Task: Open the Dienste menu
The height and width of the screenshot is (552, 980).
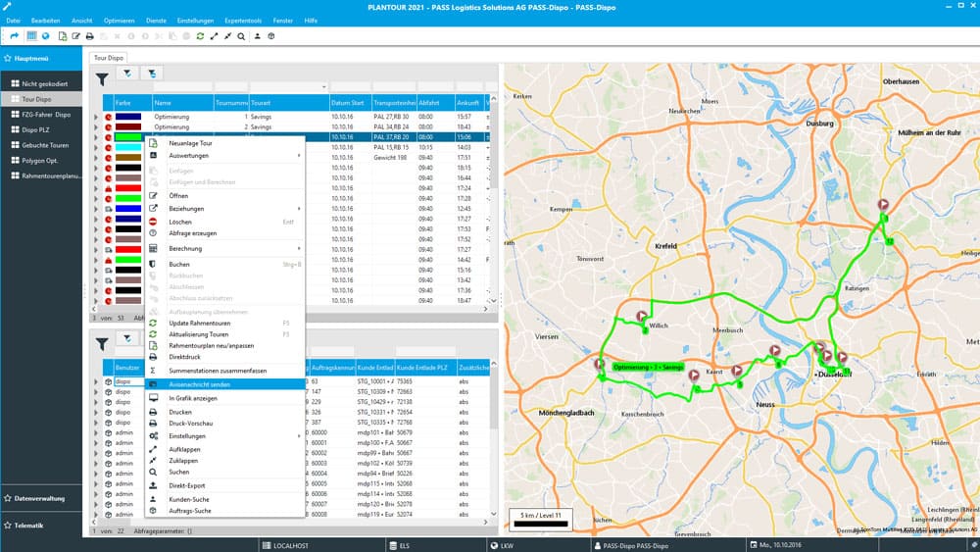Action: 156,21
